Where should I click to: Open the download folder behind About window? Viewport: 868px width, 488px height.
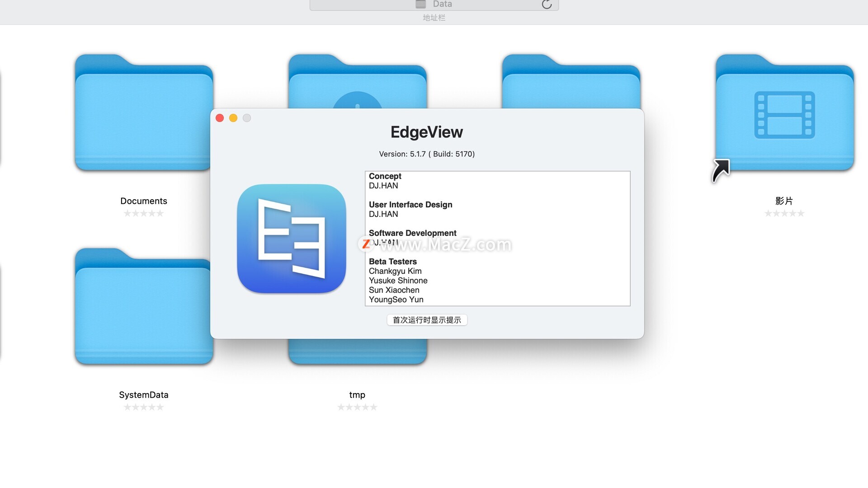pyautogui.click(x=357, y=81)
